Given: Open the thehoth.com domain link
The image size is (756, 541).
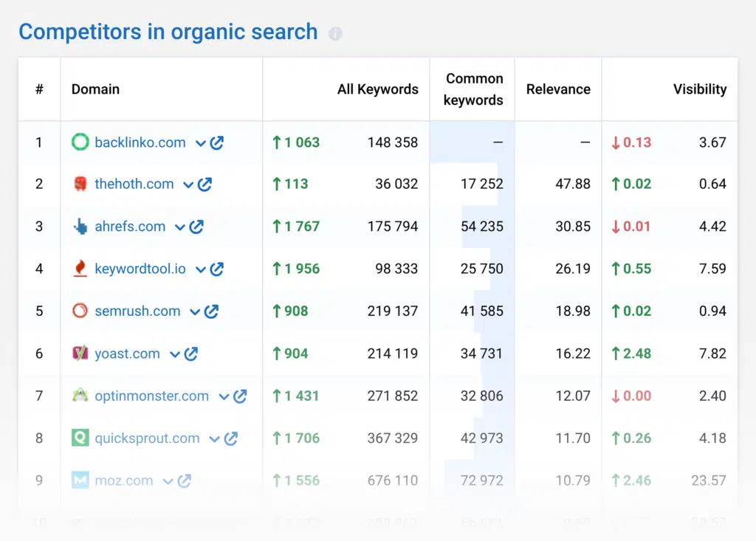Looking at the screenshot, I should pos(134,185).
